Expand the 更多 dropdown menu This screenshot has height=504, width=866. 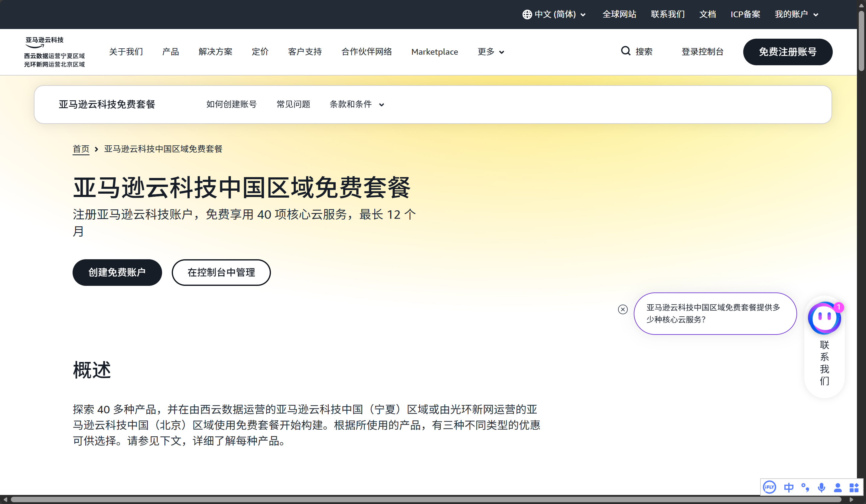click(x=491, y=52)
